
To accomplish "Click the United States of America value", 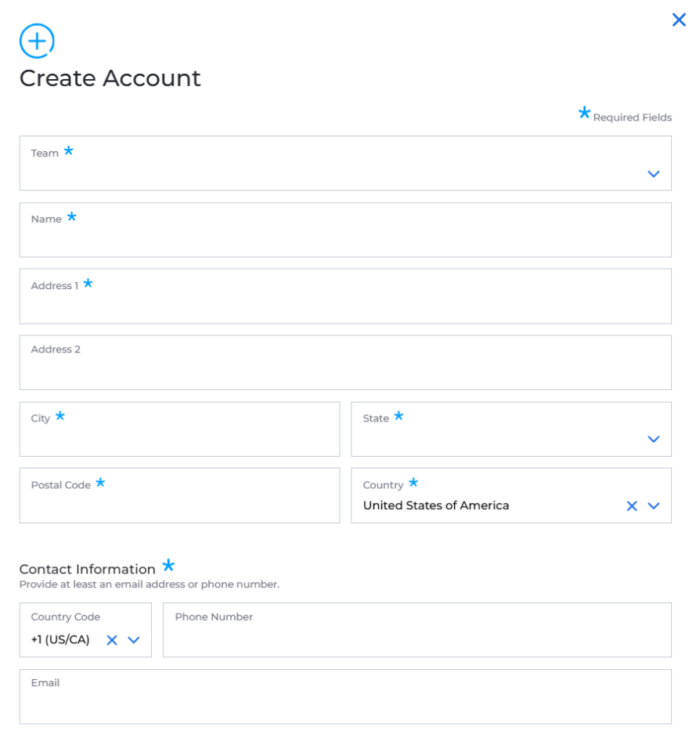I will [x=436, y=505].
